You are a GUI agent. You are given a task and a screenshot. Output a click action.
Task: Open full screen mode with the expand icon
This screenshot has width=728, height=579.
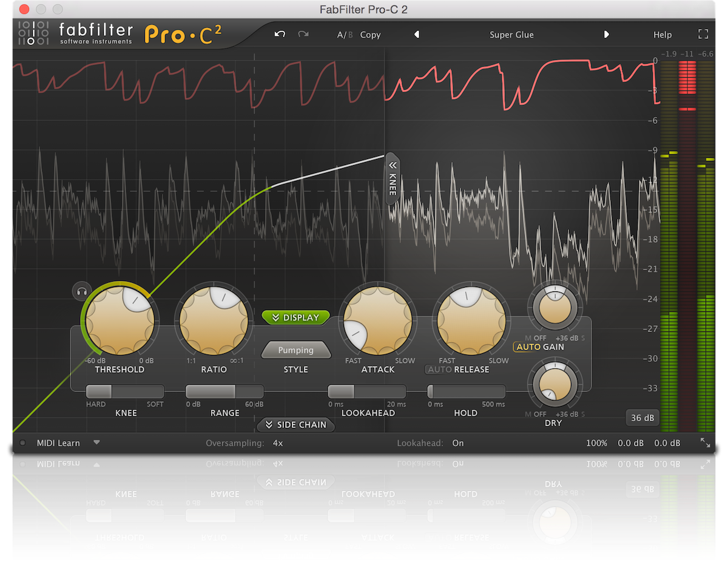703,35
